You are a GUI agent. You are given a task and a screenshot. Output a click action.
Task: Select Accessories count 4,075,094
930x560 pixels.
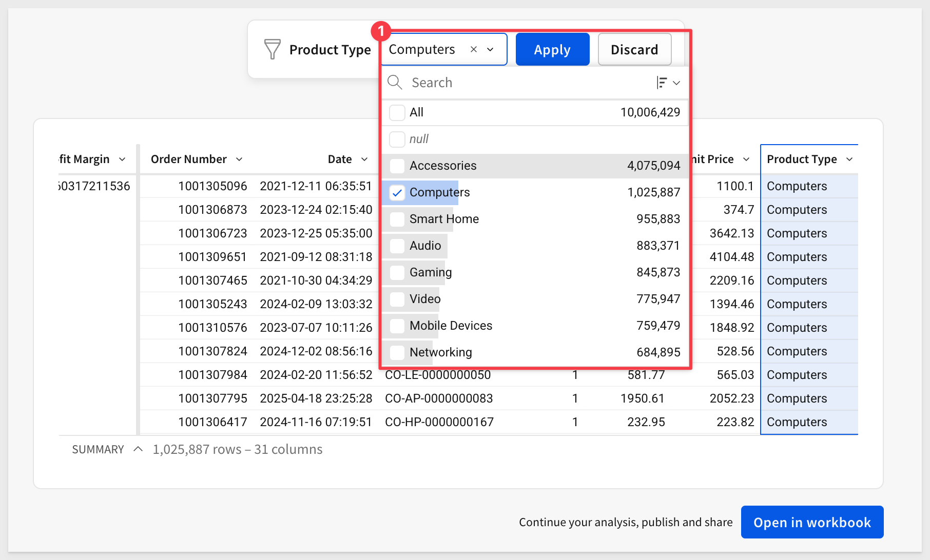tap(653, 166)
